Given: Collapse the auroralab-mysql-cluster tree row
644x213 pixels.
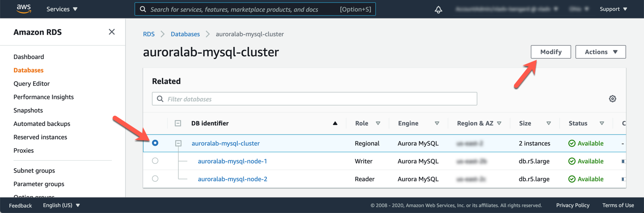Looking at the screenshot, I should 178,143.
